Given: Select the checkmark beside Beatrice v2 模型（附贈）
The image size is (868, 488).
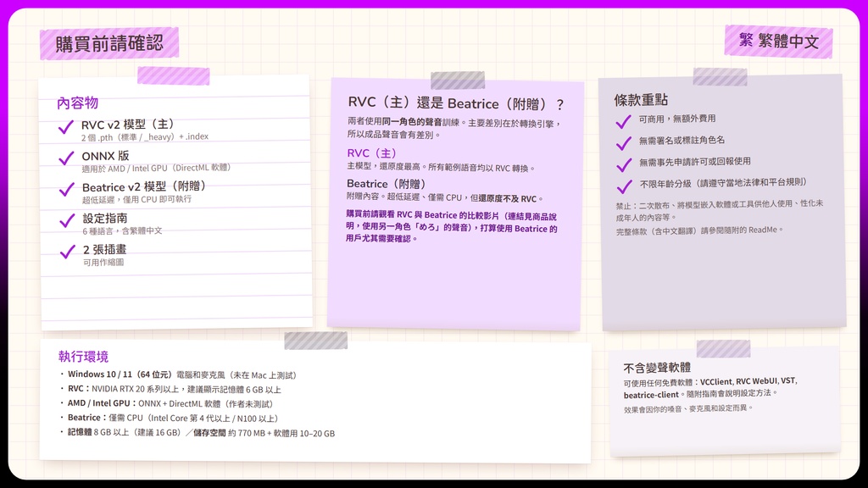Looking at the screenshot, I should pyautogui.click(x=67, y=190).
